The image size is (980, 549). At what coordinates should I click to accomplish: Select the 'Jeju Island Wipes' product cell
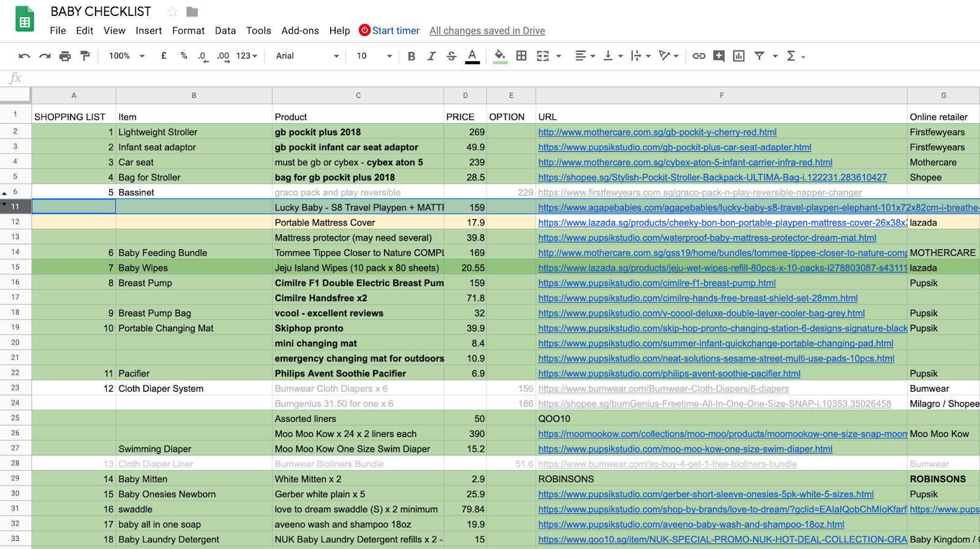click(x=358, y=267)
